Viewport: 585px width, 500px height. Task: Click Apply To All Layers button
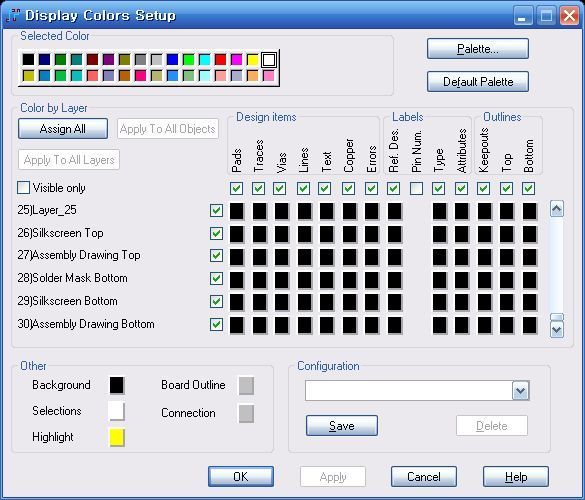point(69,160)
